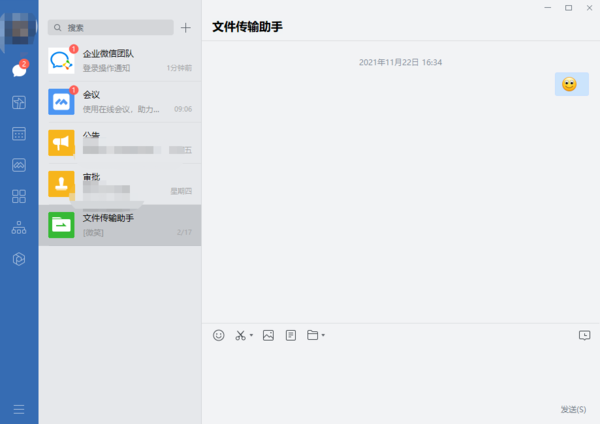Click the 搜索 search field
Image resolution: width=600 pixels, height=424 pixels.
pos(110,28)
